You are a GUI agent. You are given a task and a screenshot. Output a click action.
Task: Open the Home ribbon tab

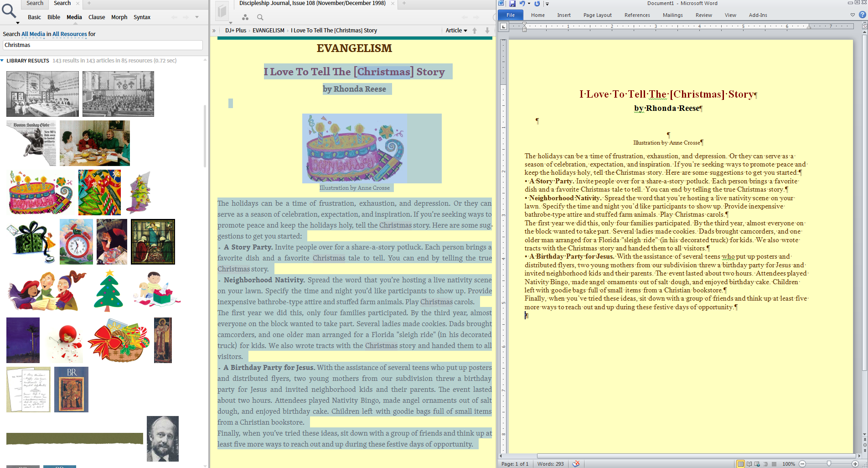pyautogui.click(x=538, y=15)
